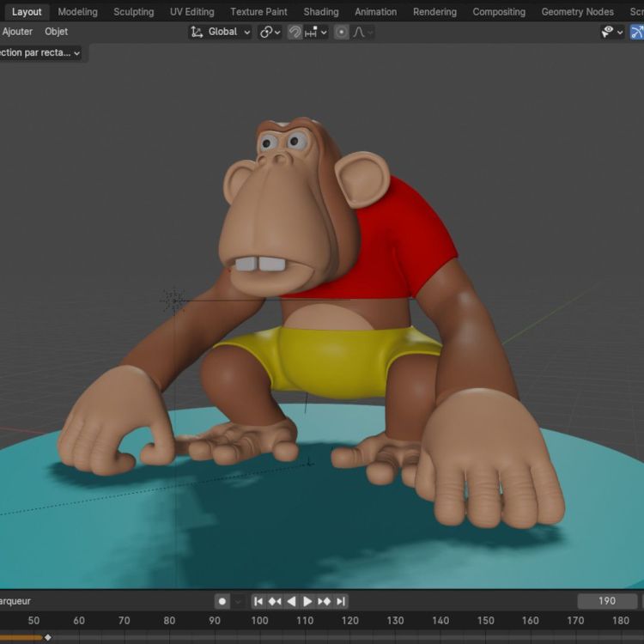644x644 pixels.
Task: Play the animation forward
Action: coord(307,601)
